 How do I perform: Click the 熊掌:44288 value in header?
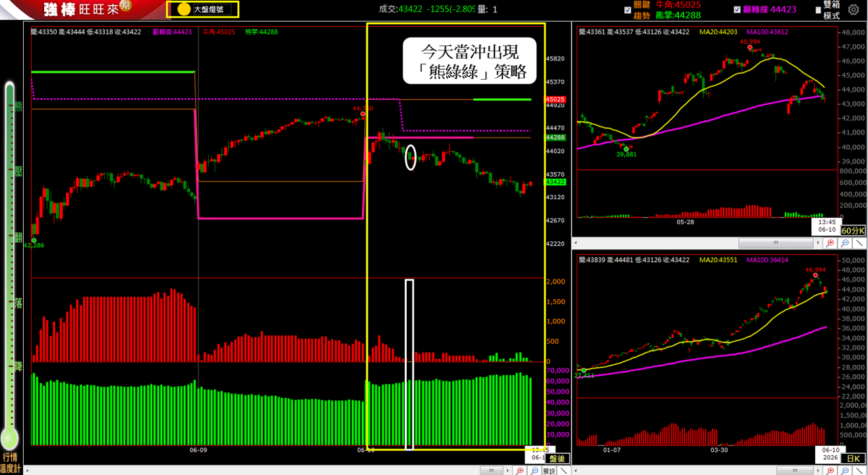point(678,15)
